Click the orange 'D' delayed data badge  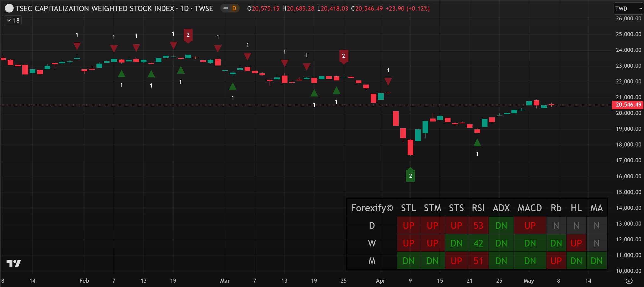point(234,9)
